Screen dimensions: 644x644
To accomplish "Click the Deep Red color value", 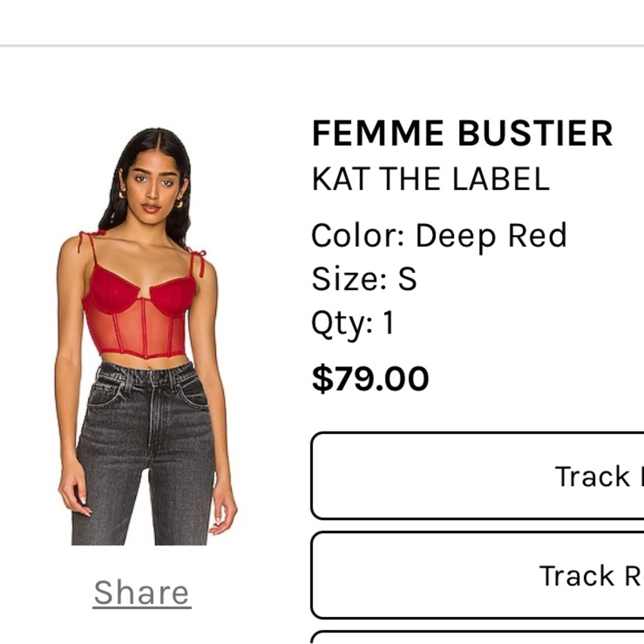I will tap(493, 234).
